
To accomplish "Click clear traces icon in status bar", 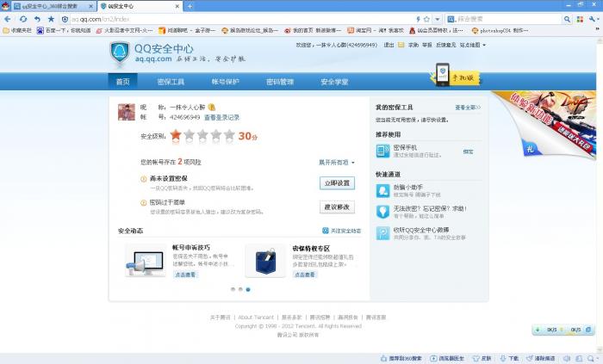I will point(530,358).
